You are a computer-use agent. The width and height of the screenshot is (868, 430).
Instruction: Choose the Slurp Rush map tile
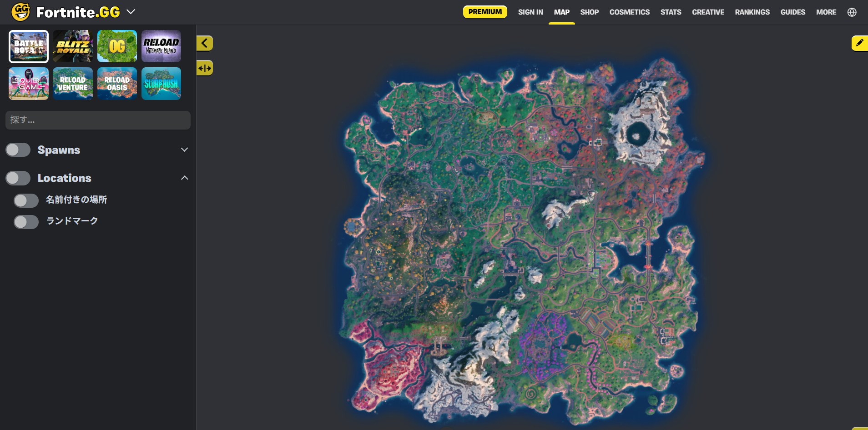click(161, 84)
